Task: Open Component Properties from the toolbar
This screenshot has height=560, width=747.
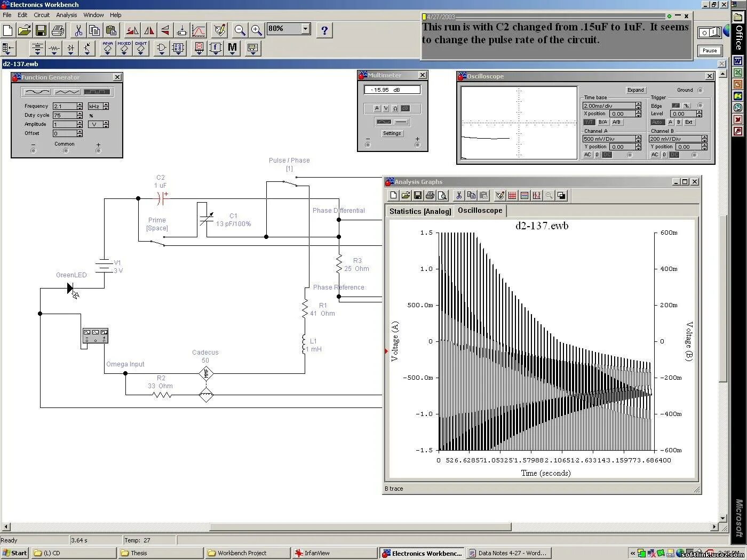Action: tap(219, 30)
